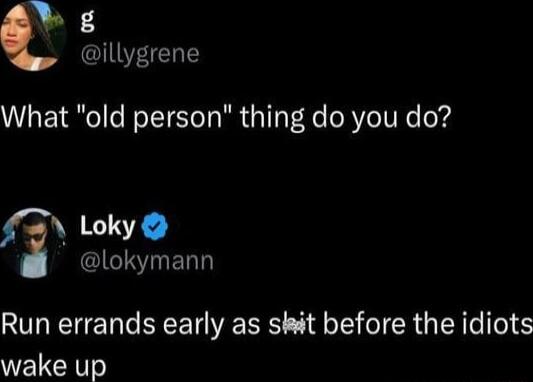
Task: Open the @lokymann handle link
Action: tap(147, 262)
